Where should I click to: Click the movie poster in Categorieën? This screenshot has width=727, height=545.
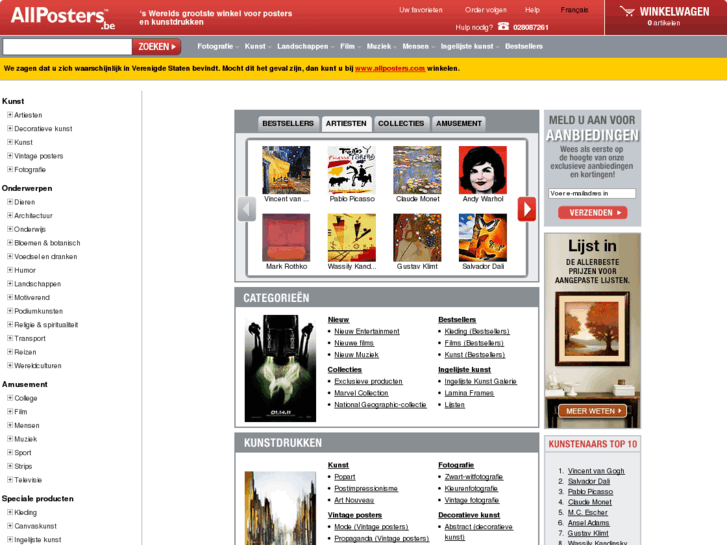pos(280,368)
